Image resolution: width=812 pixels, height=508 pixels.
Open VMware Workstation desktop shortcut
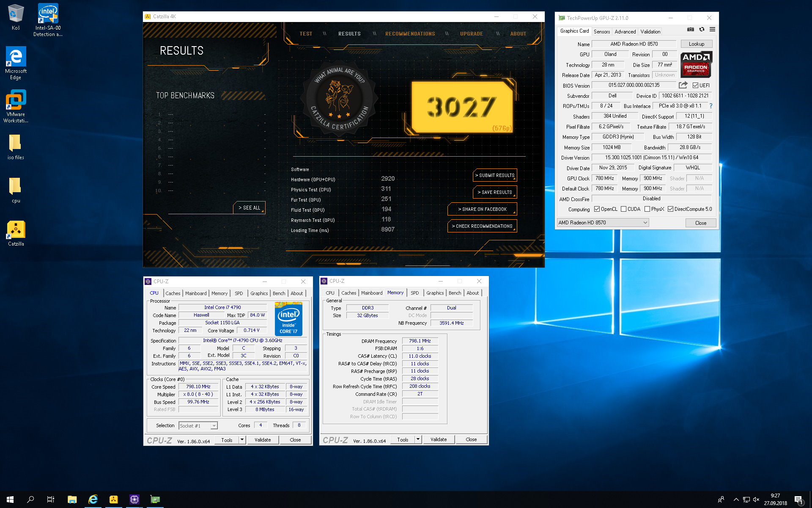tap(16, 106)
